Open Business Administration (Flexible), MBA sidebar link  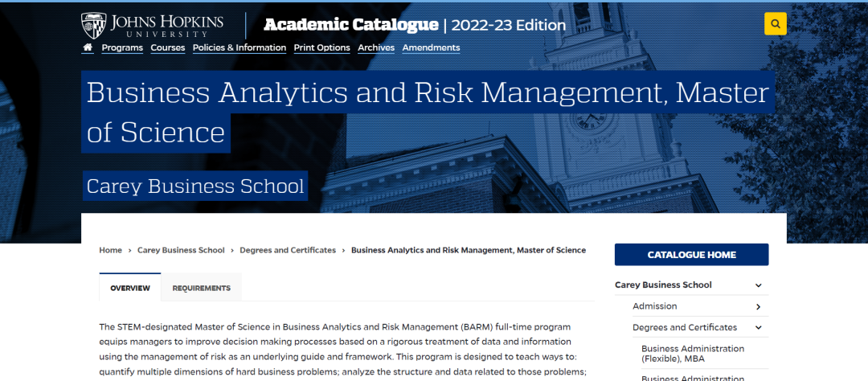point(692,354)
